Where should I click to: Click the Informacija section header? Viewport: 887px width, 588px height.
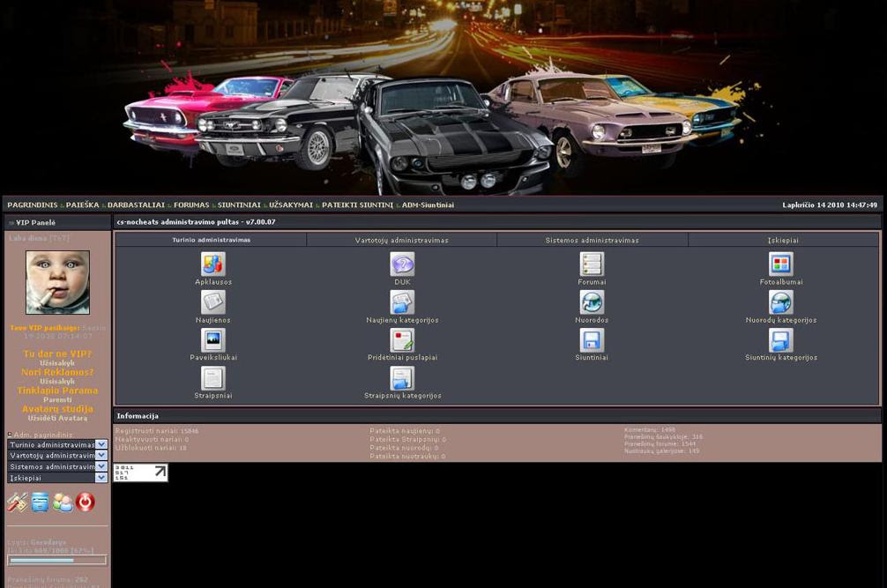496,415
